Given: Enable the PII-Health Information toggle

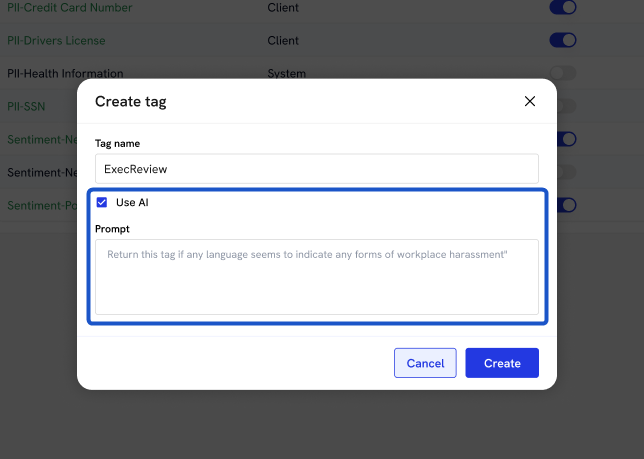Looking at the screenshot, I should click(x=563, y=73).
